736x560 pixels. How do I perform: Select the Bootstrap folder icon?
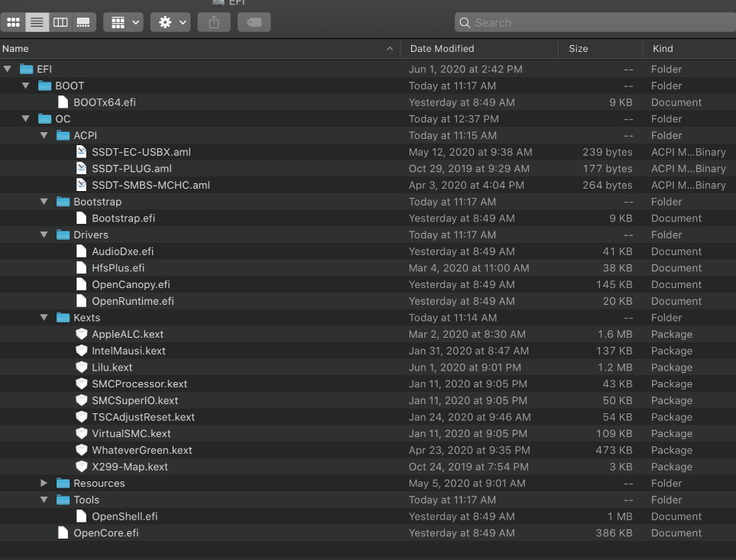coord(63,202)
